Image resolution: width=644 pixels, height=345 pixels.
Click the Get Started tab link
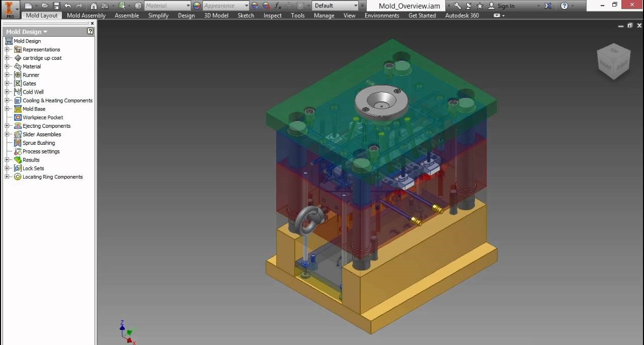point(422,16)
